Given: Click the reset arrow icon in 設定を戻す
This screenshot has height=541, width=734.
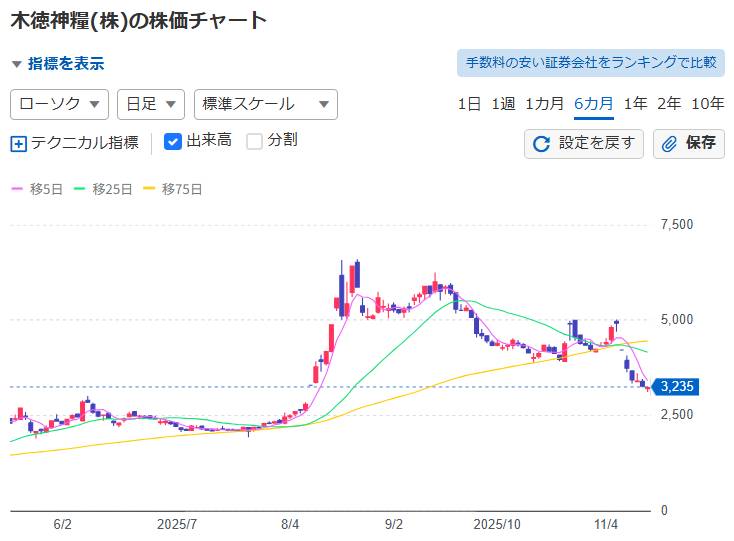Looking at the screenshot, I should (x=541, y=143).
